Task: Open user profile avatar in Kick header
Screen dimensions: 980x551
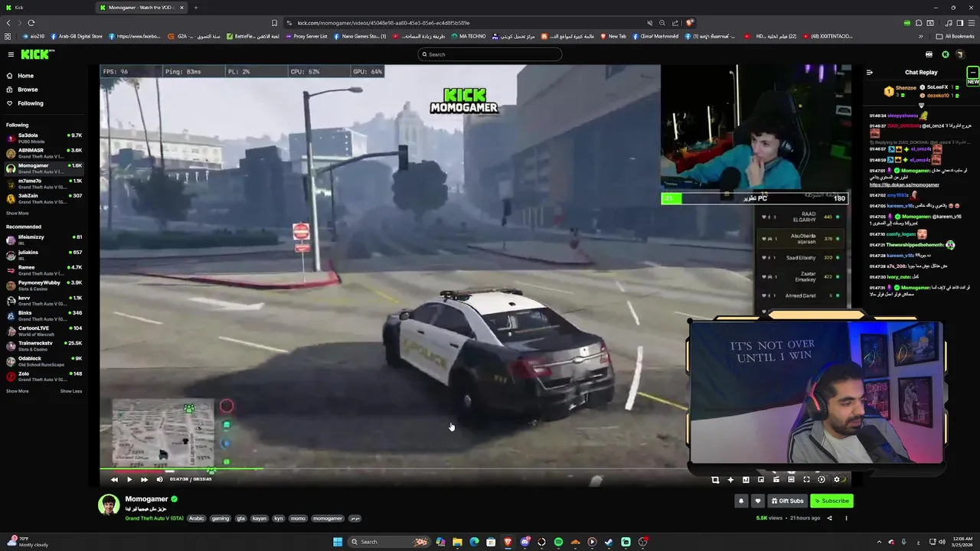Action: 961,54
